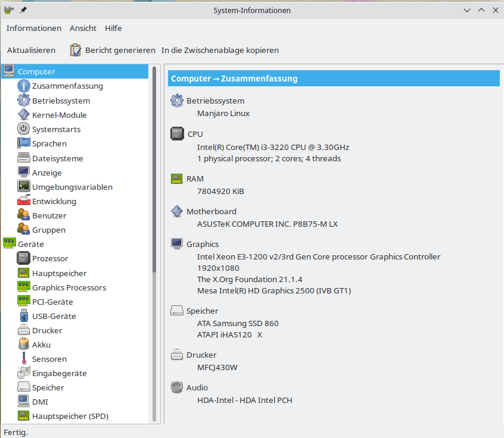Click the Bericht generieren report icon
This screenshot has height=438, width=504.
click(76, 50)
